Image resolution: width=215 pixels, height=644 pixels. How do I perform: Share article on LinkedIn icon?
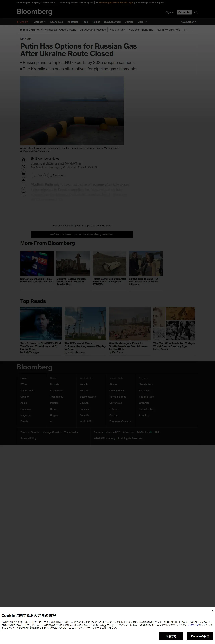tap(24, 173)
